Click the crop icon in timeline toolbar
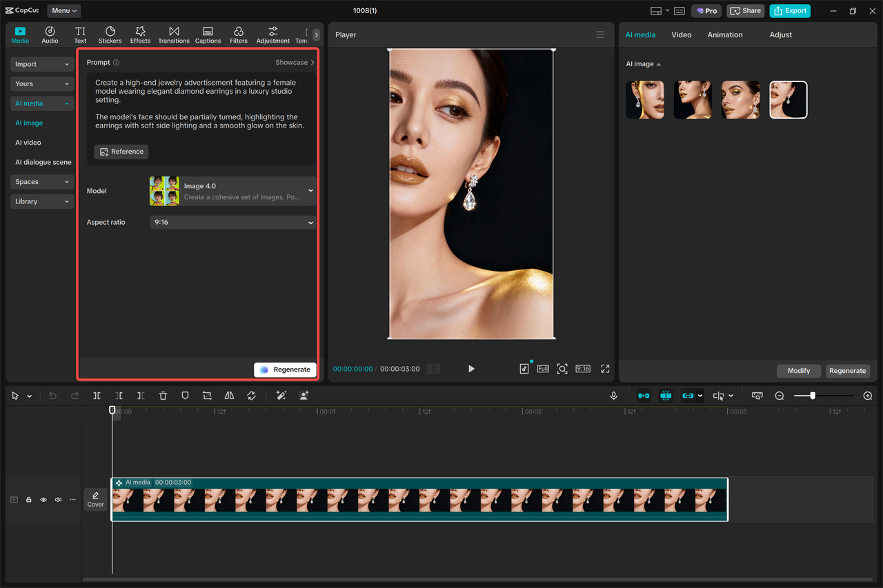The width and height of the screenshot is (883, 588). (207, 396)
